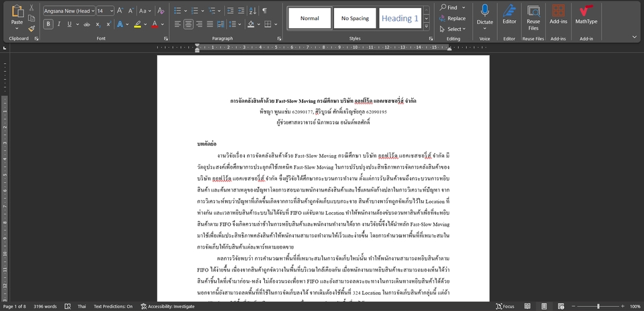644x311 pixels.
Task: Click zoom in plus button
Action: tap(623, 306)
